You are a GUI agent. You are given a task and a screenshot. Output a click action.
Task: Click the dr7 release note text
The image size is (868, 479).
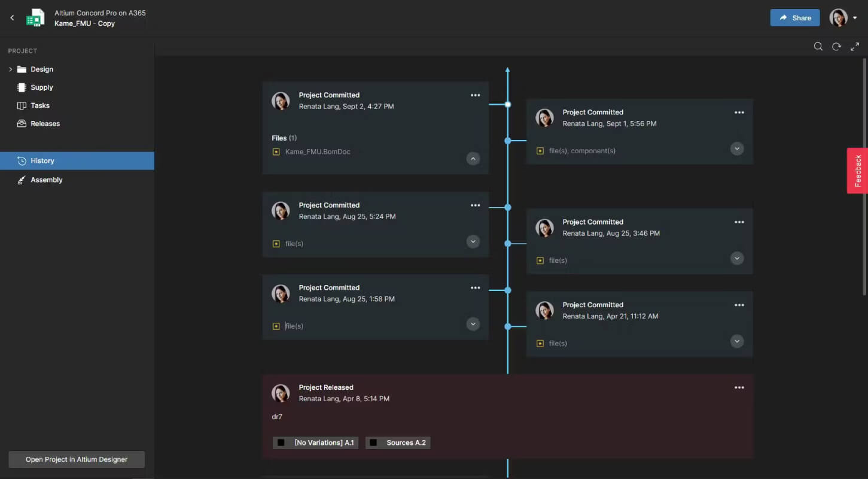pos(277,417)
